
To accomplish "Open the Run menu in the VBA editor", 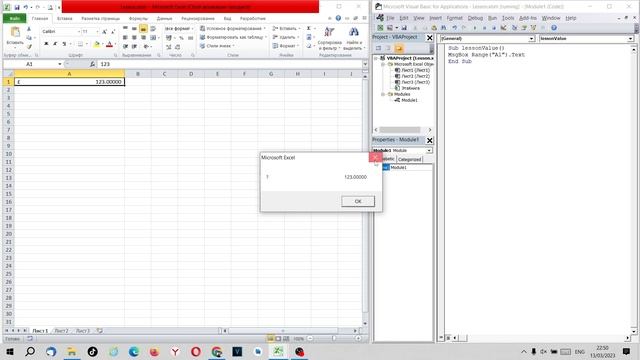I will click(493, 18).
